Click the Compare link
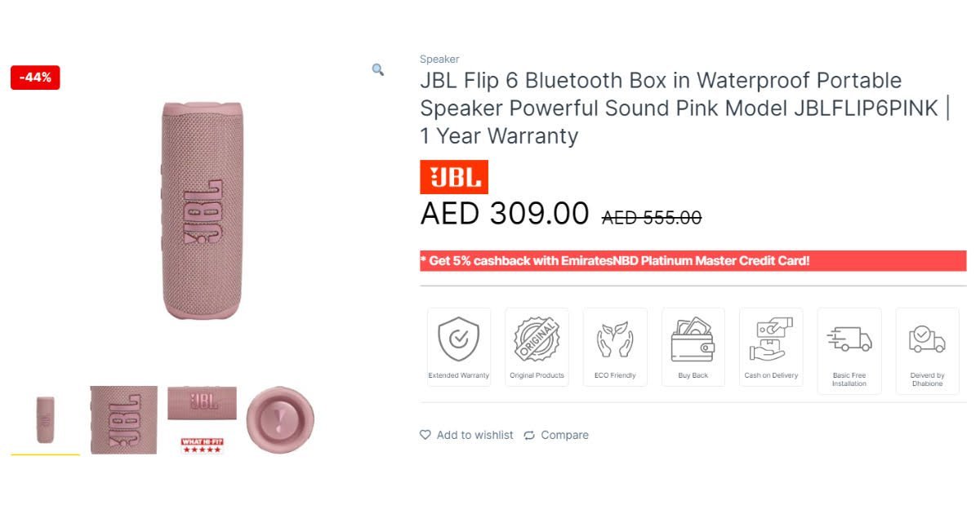Image resolution: width=980 pixels, height=514 pixels. (564, 435)
